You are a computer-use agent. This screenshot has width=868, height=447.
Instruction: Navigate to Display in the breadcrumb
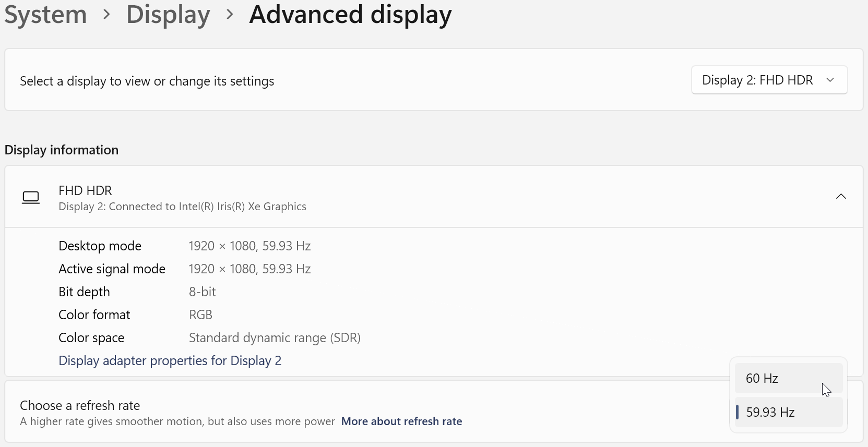[x=168, y=15]
